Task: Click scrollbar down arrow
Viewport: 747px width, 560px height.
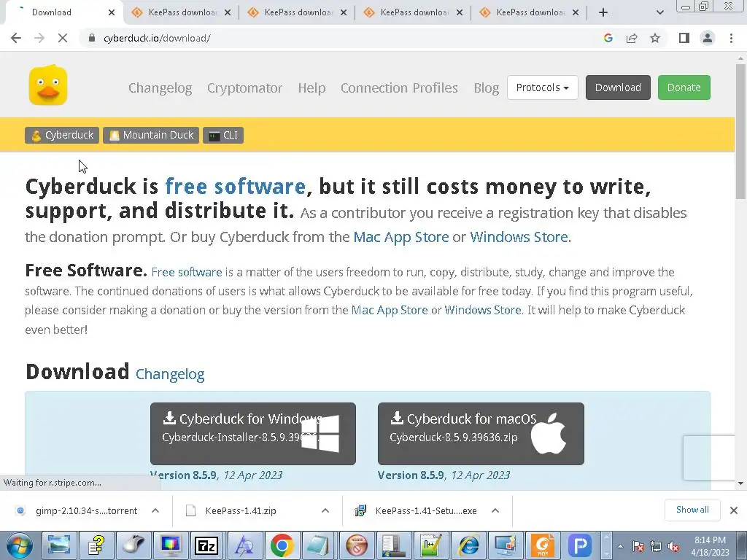Action: pyautogui.click(x=741, y=483)
